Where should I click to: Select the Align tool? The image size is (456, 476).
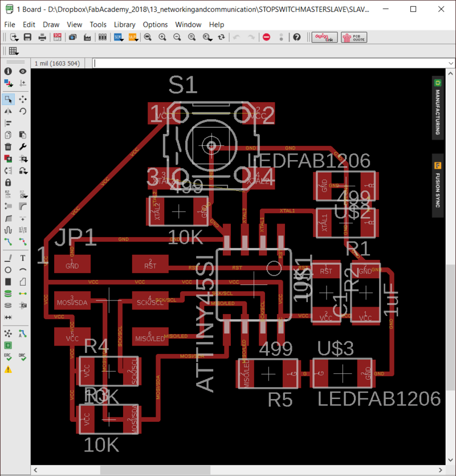tap(8, 123)
